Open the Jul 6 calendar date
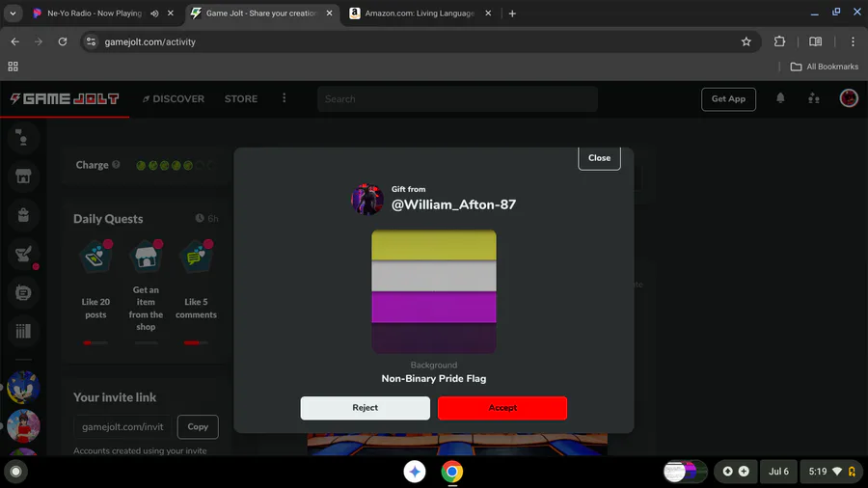 coord(778,472)
